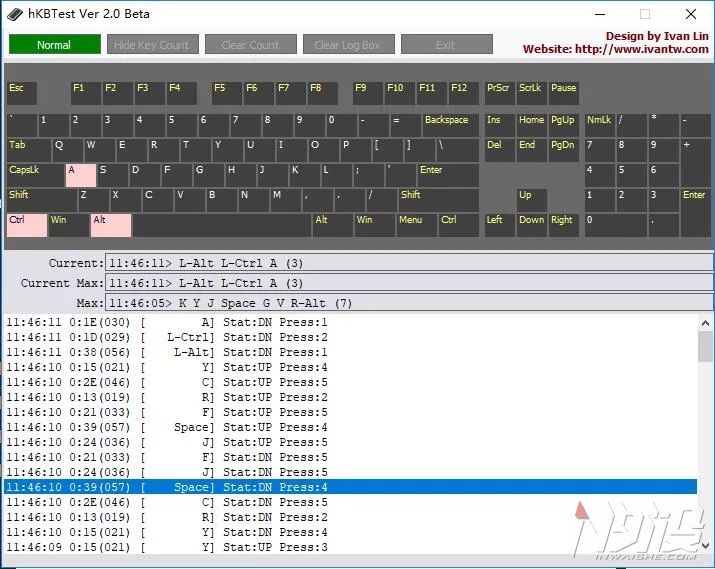The image size is (715, 569).
Task: Click the ScrLk key tile
Action: tap(532, 93)
